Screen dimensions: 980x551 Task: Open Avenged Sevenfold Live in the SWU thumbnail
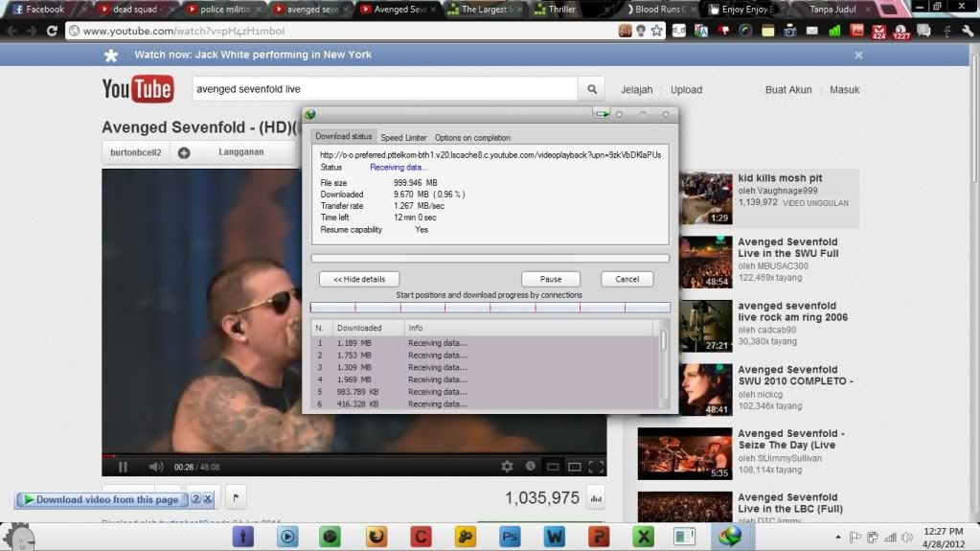pos(706,262)
